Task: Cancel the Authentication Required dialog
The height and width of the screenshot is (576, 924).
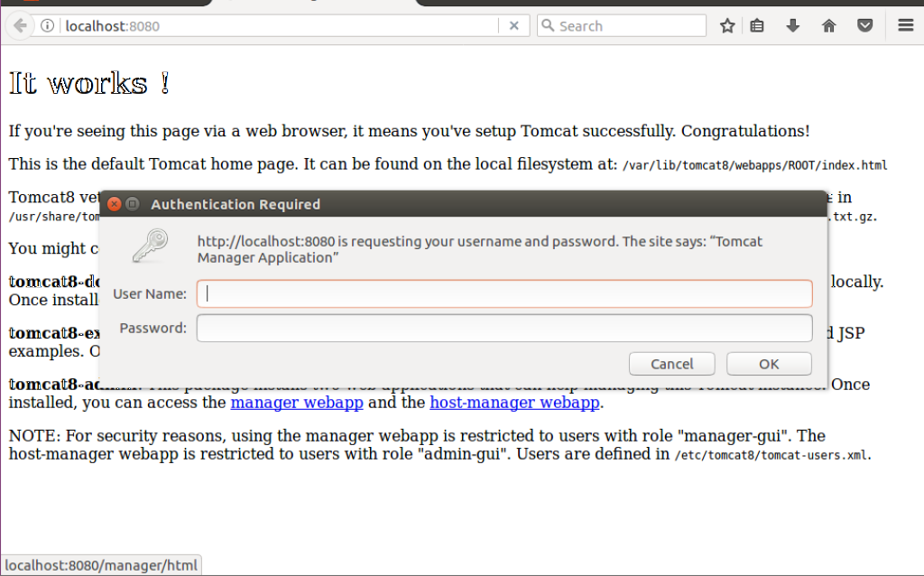Action: tap(672, 364)
